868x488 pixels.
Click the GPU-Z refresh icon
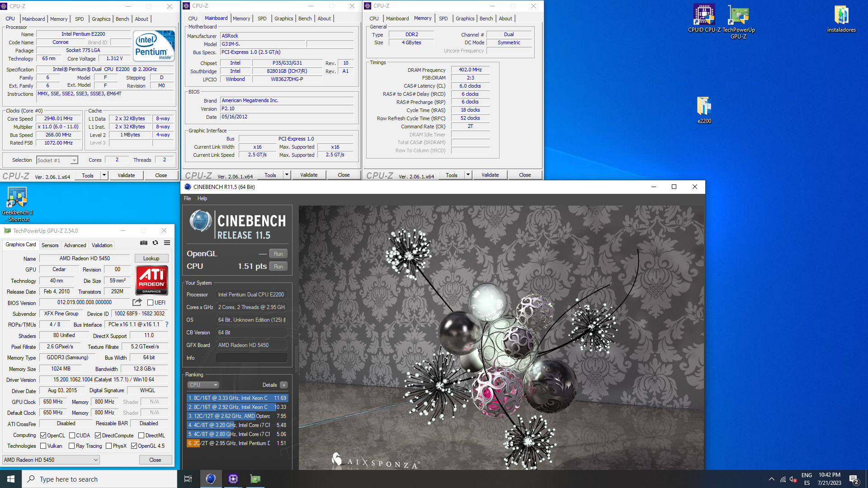[156, 243]
